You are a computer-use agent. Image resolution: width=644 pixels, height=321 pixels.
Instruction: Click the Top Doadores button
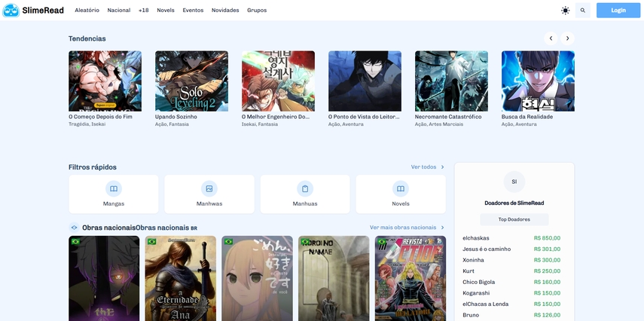coord(514,219)
